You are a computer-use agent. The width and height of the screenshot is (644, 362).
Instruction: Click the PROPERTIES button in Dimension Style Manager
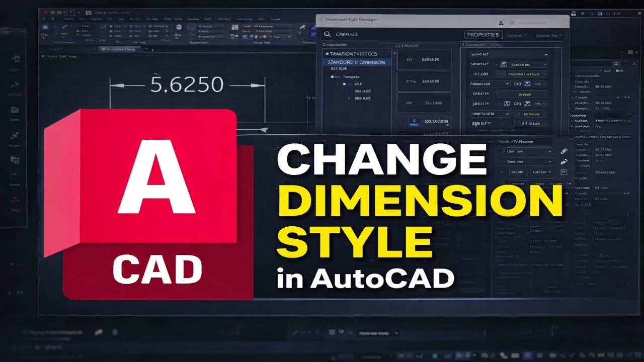[x=483, y=35]
